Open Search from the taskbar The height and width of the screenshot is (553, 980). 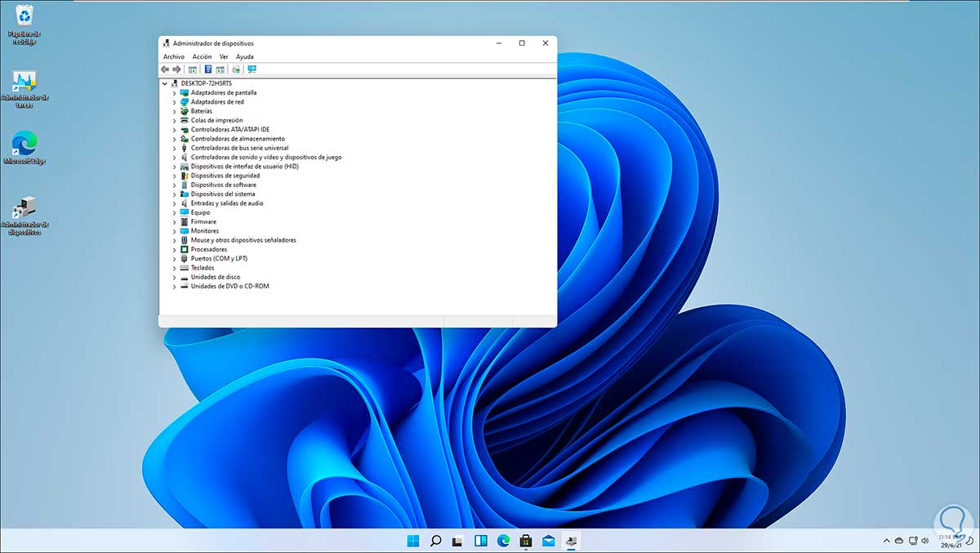point(435,540)
